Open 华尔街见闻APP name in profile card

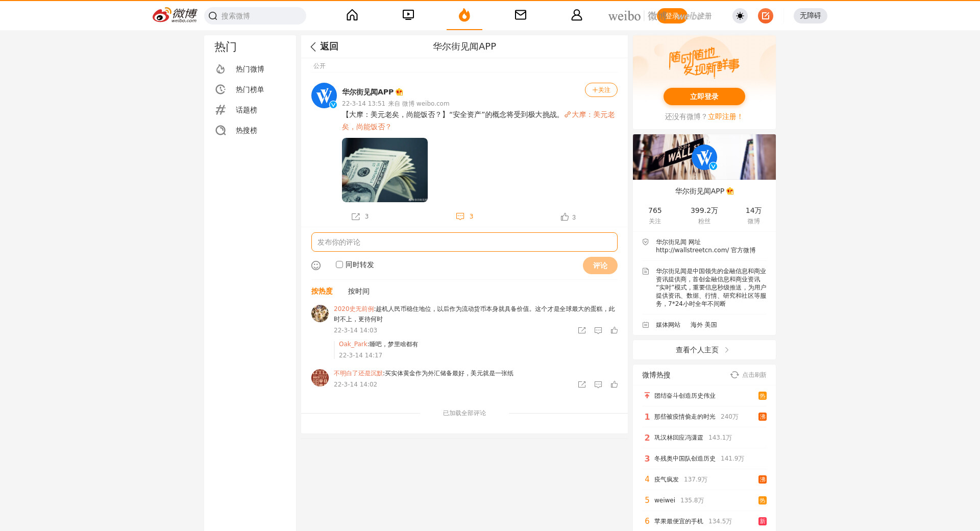[700, 191]
